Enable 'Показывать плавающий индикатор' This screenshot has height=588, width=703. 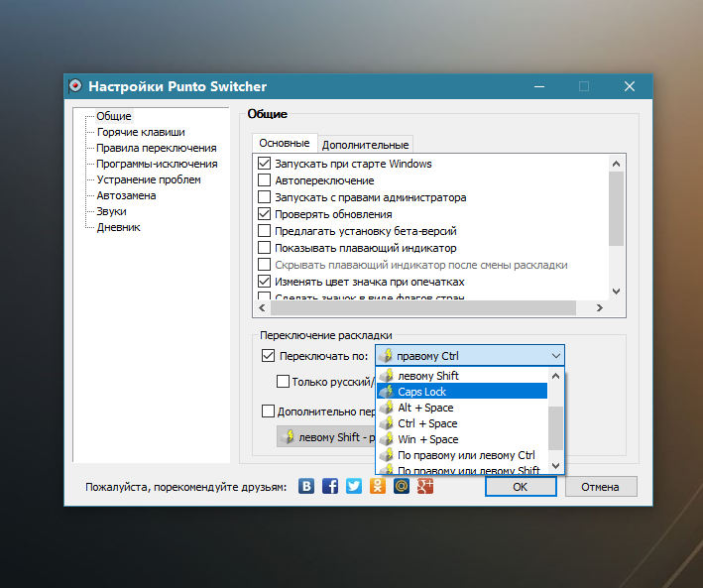tap(264, 248)
